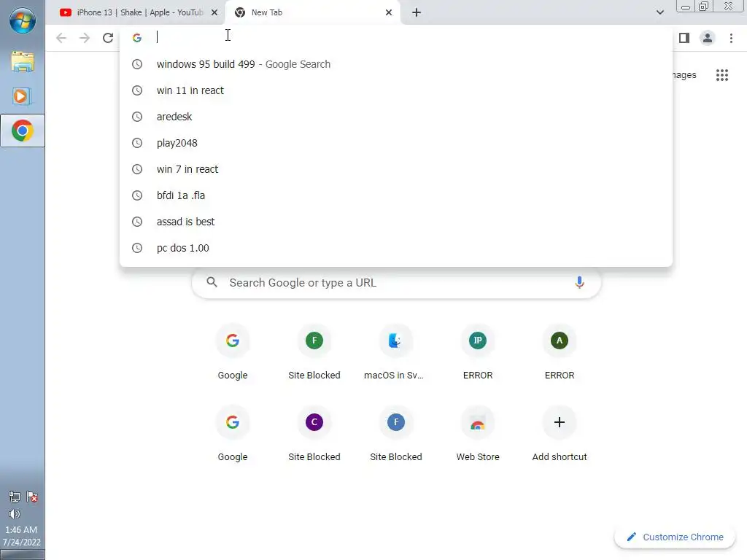
Task: Open the Chrome side panel
Action: pyautogui.click(x=684, y=38)
